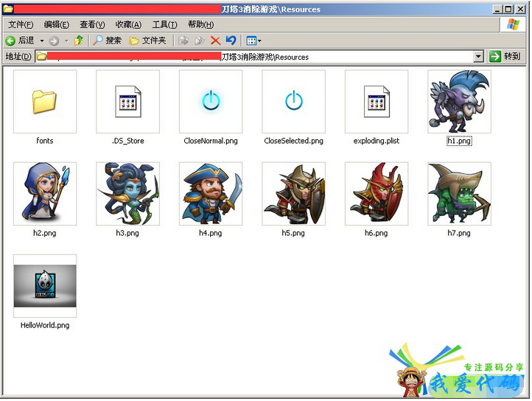Open the 编辑(E) menu
Image resolution: width=532 pixels, height=401 pixels.
pos(56,24)
